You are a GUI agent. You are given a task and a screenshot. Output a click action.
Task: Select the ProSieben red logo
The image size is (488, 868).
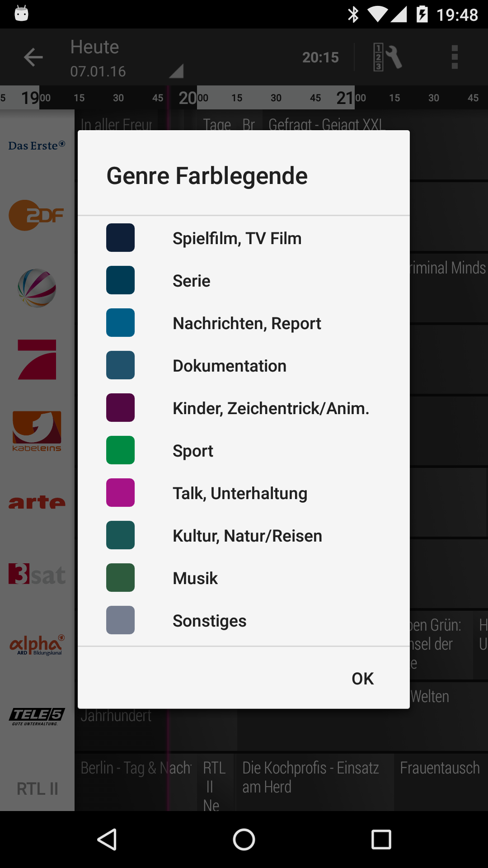(x=37, y=359)
